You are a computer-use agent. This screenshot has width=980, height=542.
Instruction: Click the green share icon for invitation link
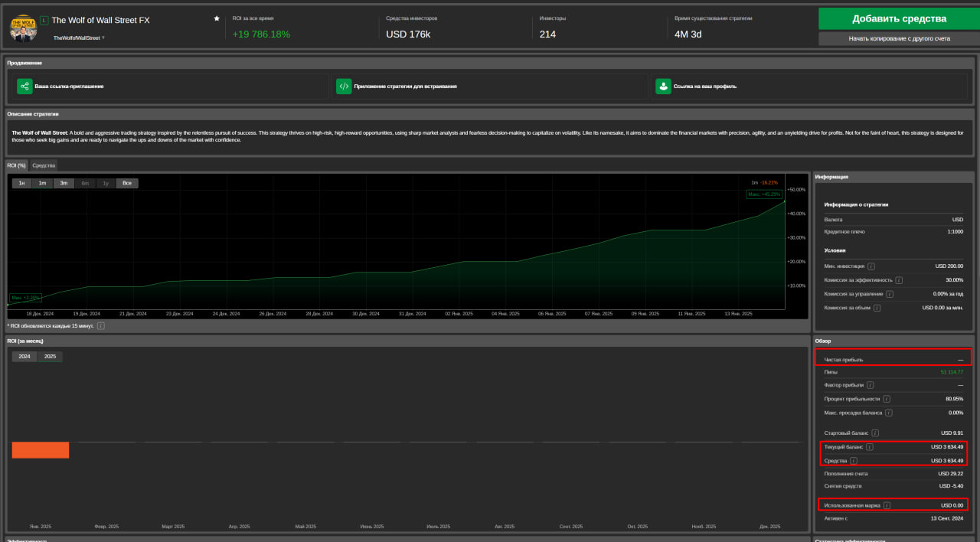pos(24,87)
